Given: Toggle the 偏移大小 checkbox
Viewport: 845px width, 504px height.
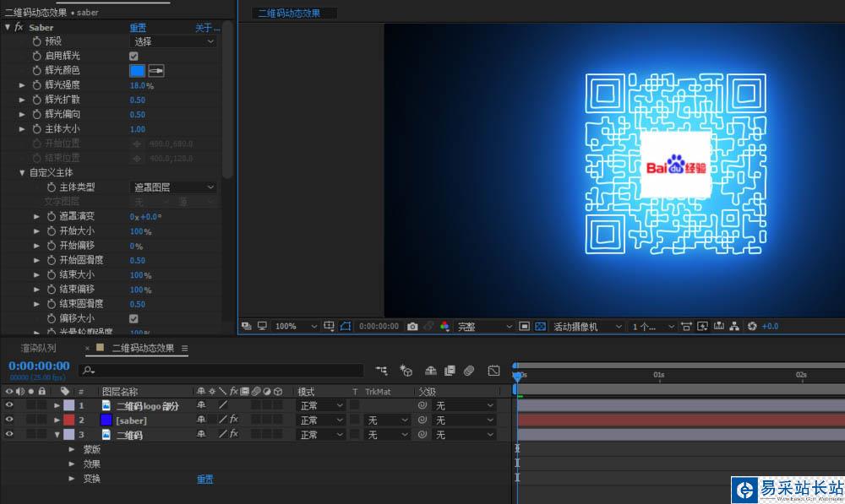Looking at the screenshot, I should click(x=134, y=318).
